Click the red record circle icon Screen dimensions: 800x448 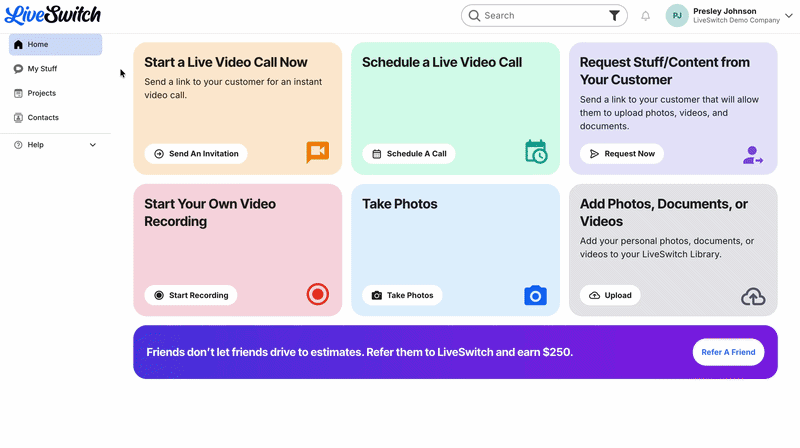click(317, 294)
